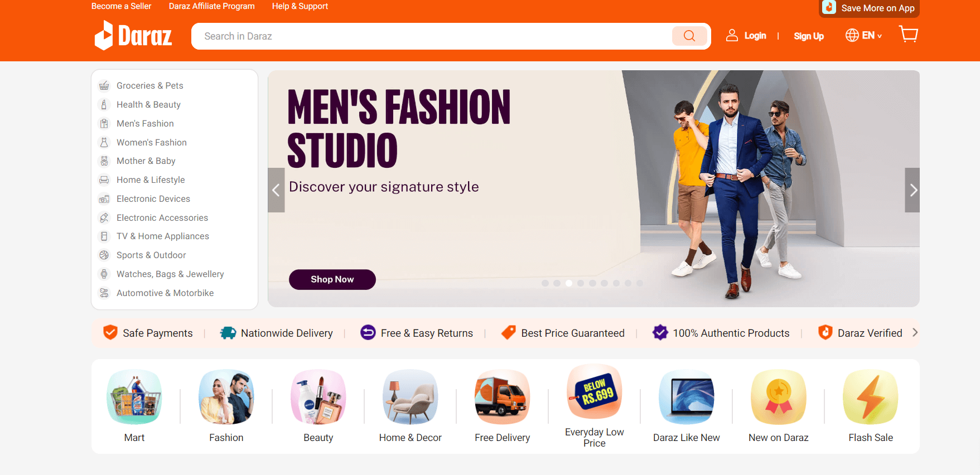
Task: Open Automotive & Motorbike category
Action: 165,293
